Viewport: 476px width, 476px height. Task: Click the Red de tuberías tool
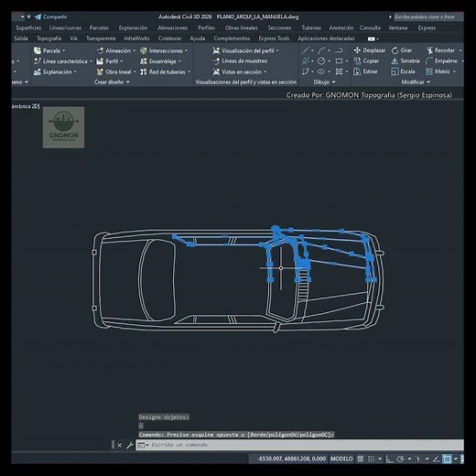point(163,72)
